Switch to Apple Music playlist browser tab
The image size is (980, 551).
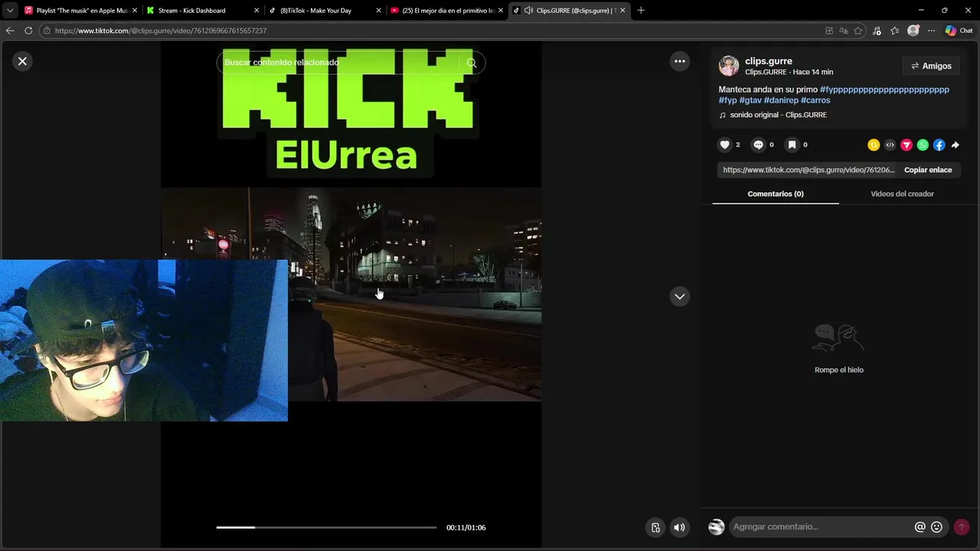coord(80,11)
